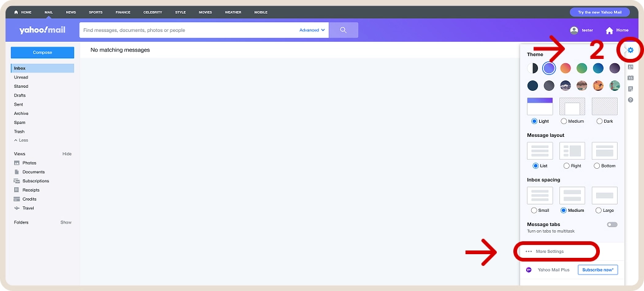Select the Bottom layout preview thumbnail

pyautogui.click(x=605, y=151)
